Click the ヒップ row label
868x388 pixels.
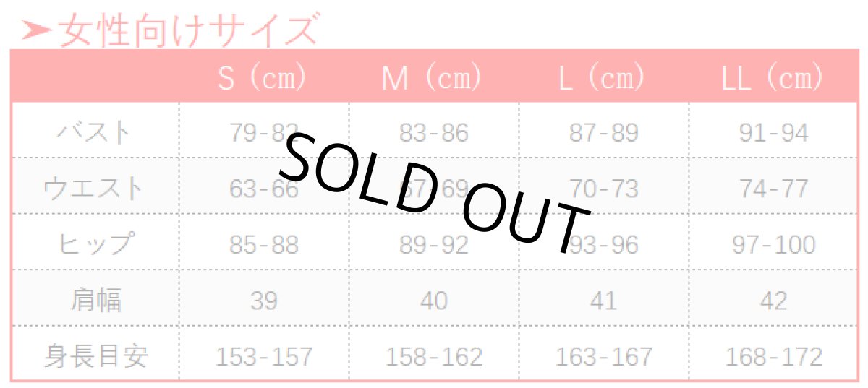coord(95,245)
